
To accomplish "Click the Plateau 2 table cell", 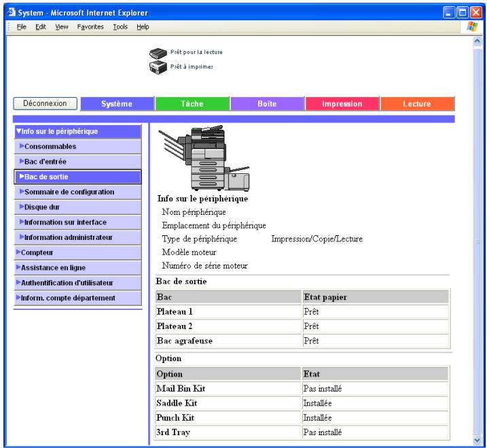I will (x=228, y=326).
